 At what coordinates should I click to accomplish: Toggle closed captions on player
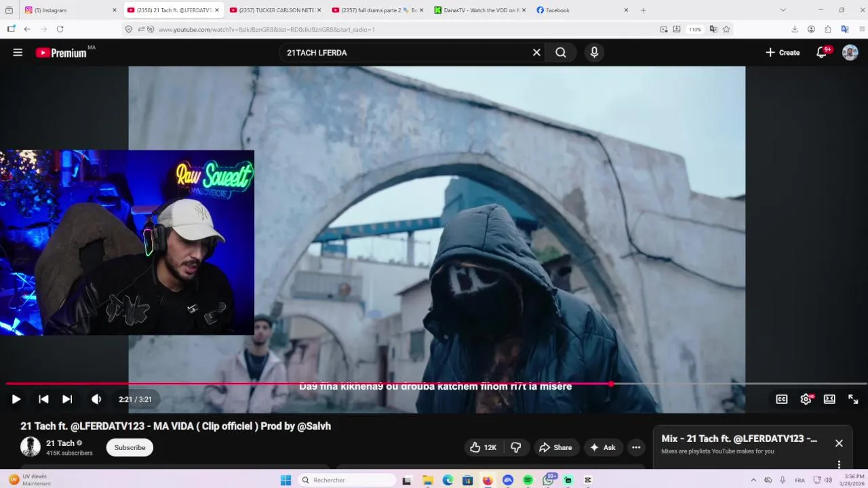pos(782,399)
